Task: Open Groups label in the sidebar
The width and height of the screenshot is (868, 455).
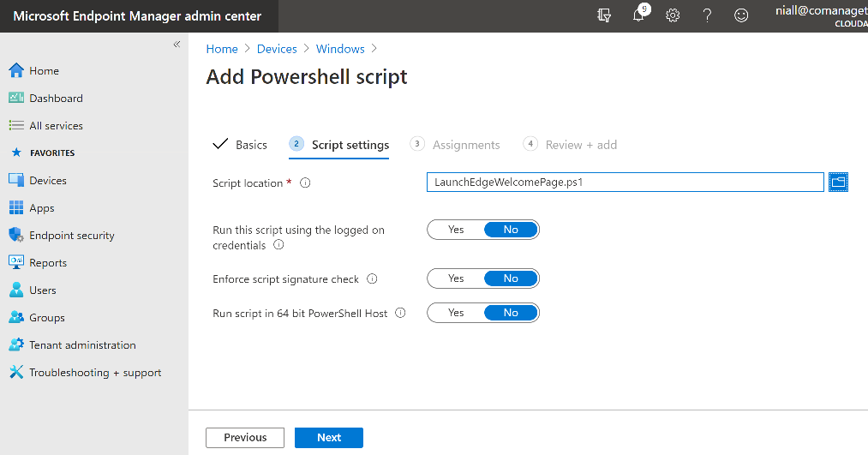Action: (x=47, y=317)
